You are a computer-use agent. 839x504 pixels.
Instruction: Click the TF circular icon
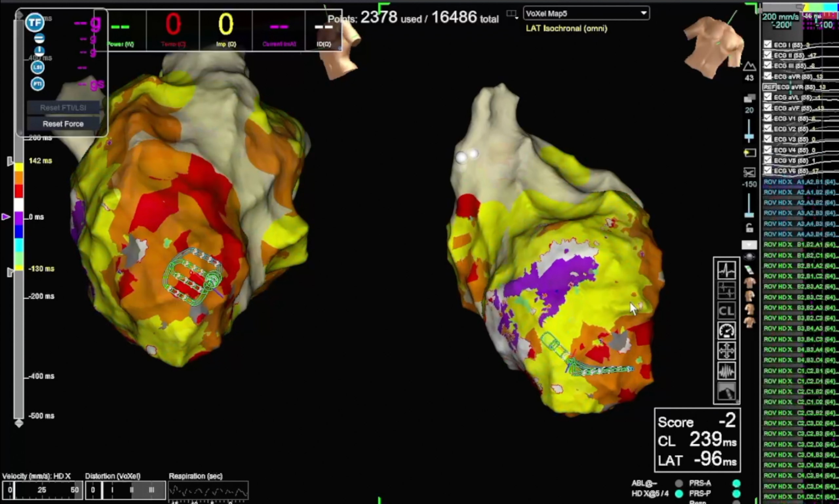[35, 23]
